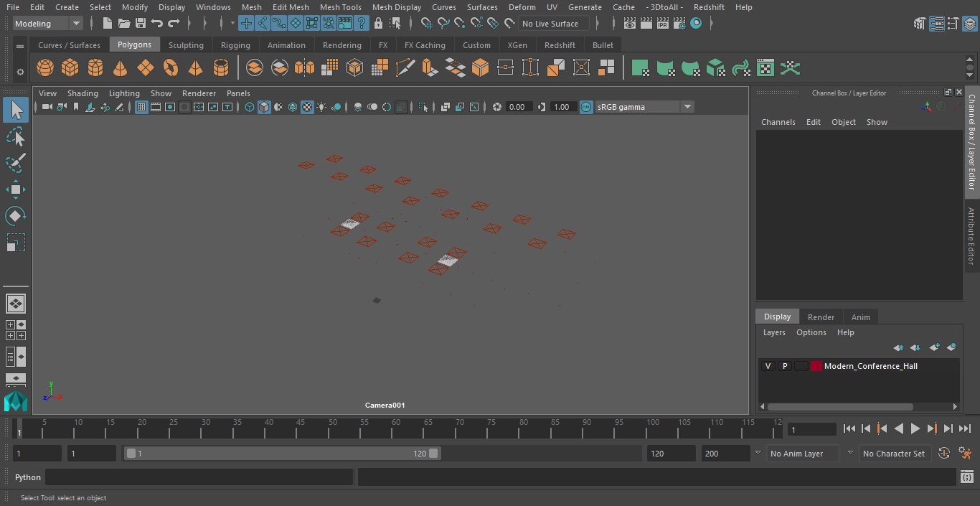Toggle playback P of Modern_Conference_Hall layer
The image size is (980, 506).
pos(785,366)
